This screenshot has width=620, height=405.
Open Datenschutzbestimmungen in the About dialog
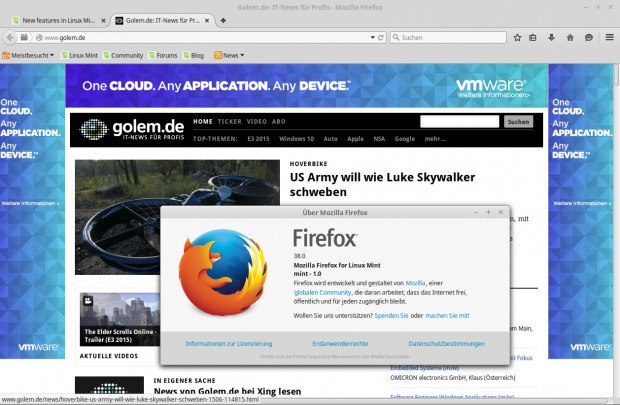446,344
